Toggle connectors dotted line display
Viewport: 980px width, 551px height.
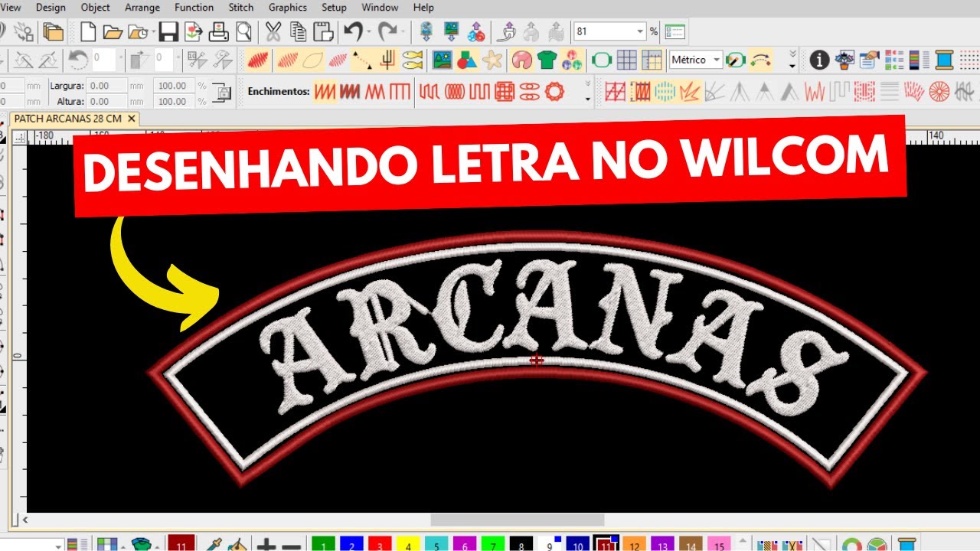(x=362, y=60)
